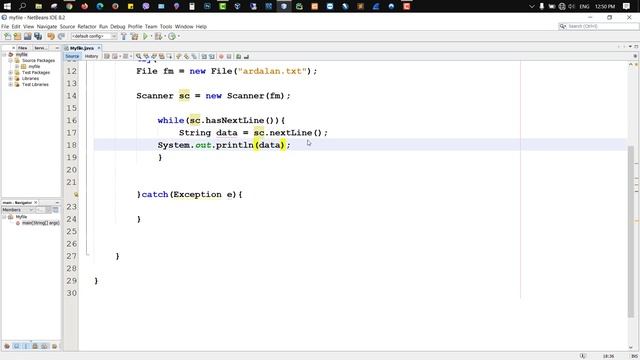Switch to the Services panel tab
Screen dimensions: 640x360
40,48
